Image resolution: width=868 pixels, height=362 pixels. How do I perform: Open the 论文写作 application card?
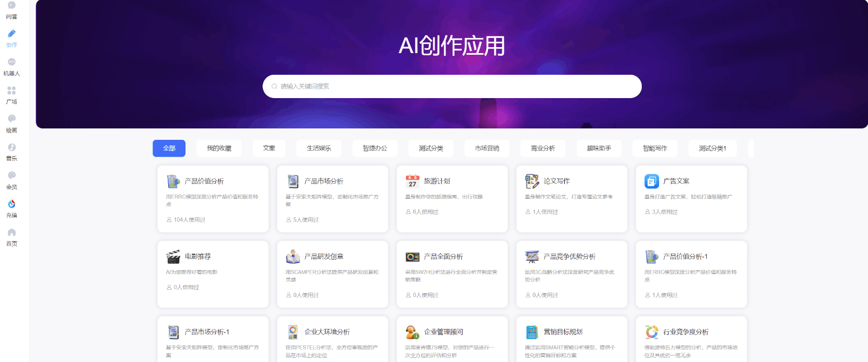coord(571,198)
